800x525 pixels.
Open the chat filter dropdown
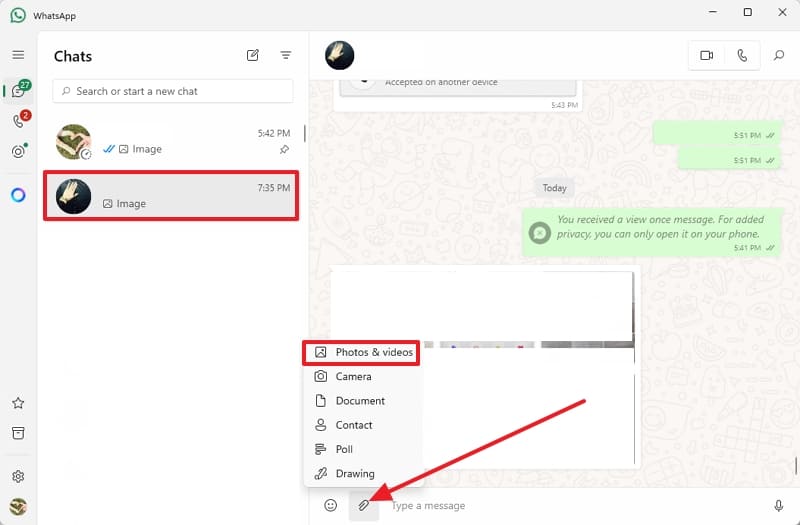286,56
